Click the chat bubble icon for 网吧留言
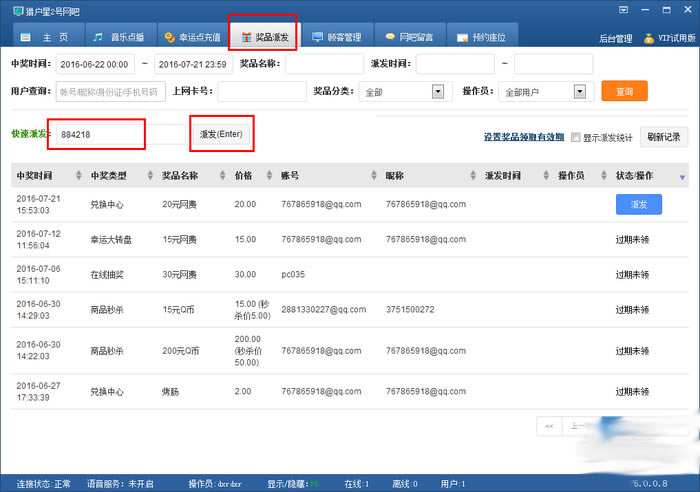 click(x=390, y=37)
